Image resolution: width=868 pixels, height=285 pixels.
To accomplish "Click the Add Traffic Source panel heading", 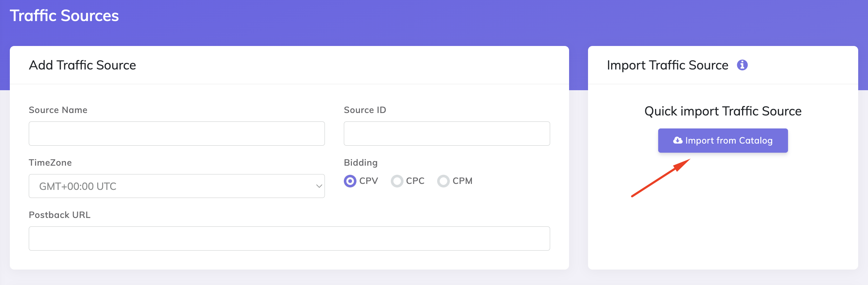I will click(82, 65).
